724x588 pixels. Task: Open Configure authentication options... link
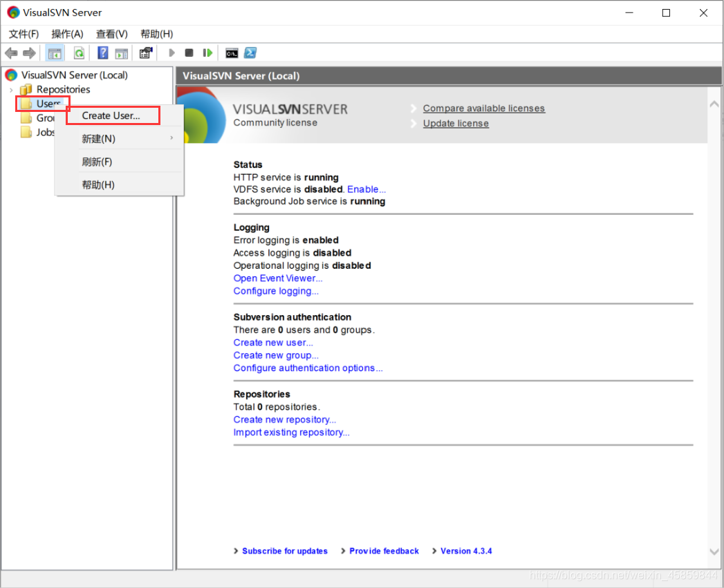click(308, 368)
